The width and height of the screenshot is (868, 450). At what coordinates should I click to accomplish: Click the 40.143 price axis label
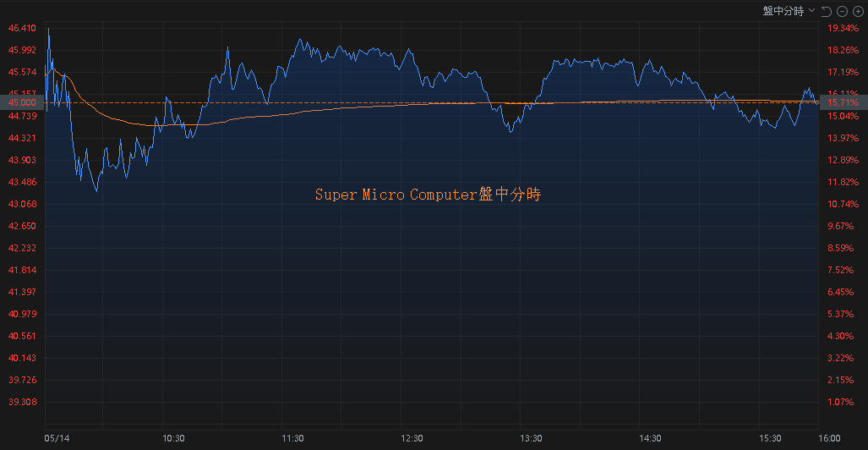[22, 358]
